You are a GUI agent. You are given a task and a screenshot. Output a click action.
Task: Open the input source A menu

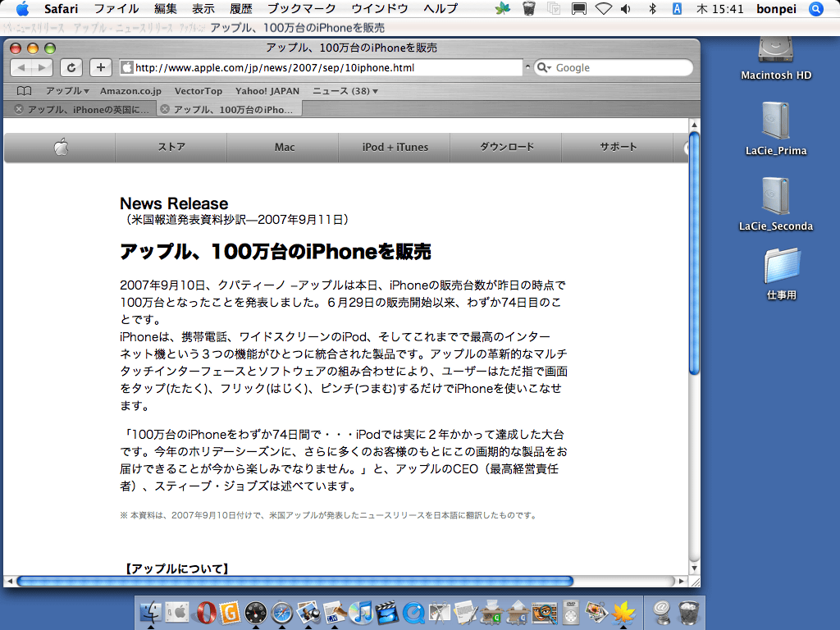(677, 8)
